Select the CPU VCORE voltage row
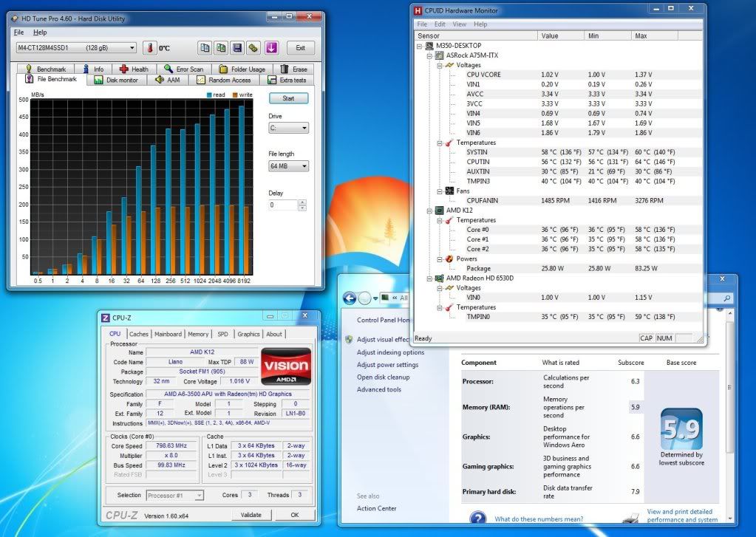This screenshot has width=756, height=537. 557,75
